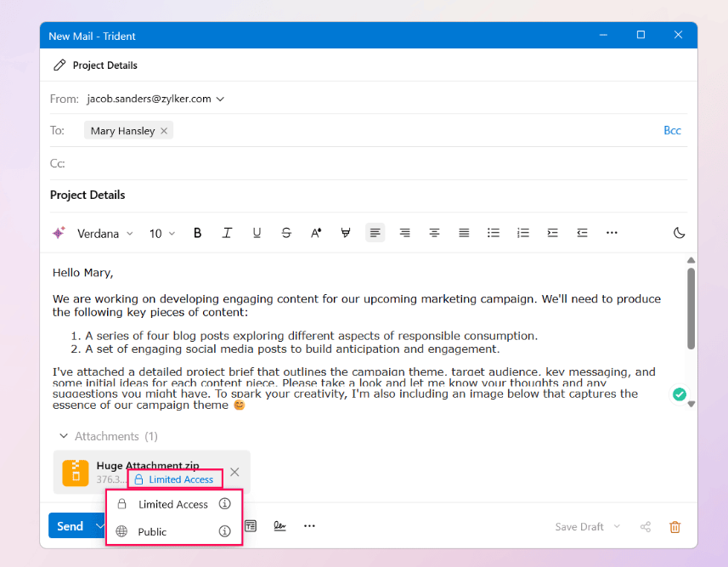
Task: Underline the selected text
Action: click(257, 233)
